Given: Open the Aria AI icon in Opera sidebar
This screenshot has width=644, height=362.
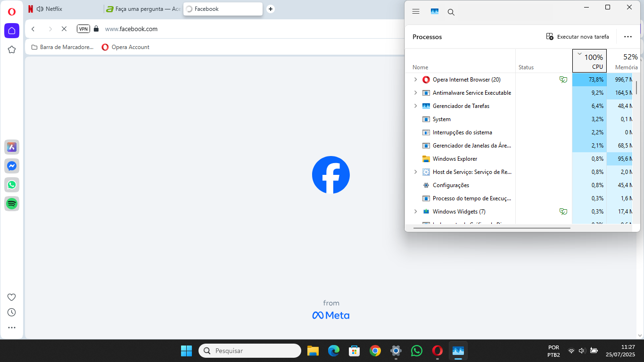Looking at the screenshot, I should point(12,147).
